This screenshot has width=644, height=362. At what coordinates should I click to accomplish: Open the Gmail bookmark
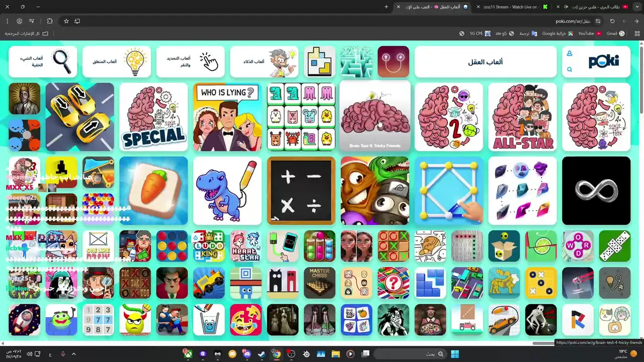click(x=615, y=33)
